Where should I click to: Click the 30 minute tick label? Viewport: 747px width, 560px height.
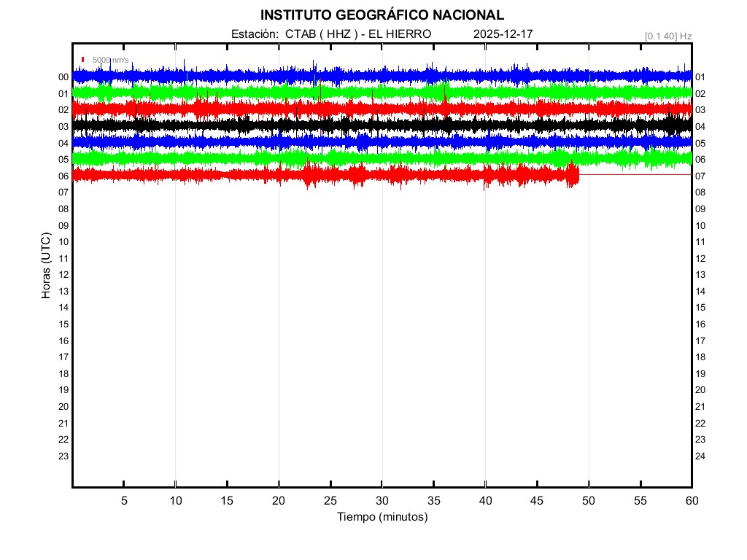tap(382, 501)
